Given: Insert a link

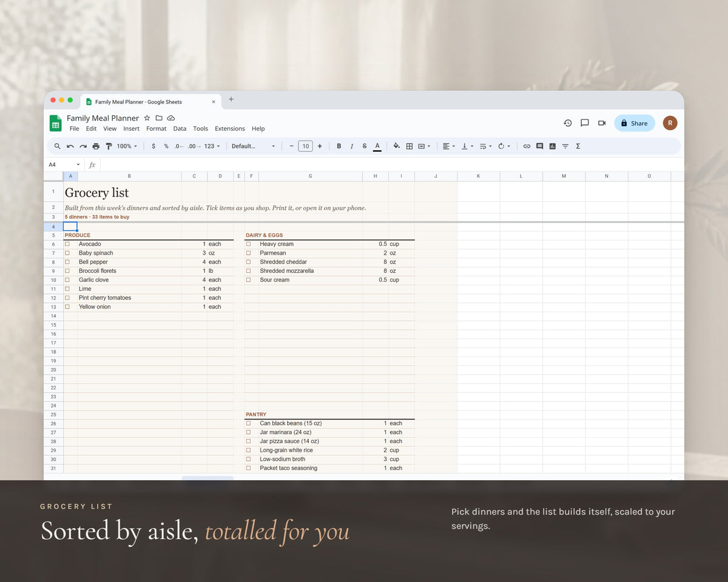Looking at the screenshot, I should coord(527,146).
